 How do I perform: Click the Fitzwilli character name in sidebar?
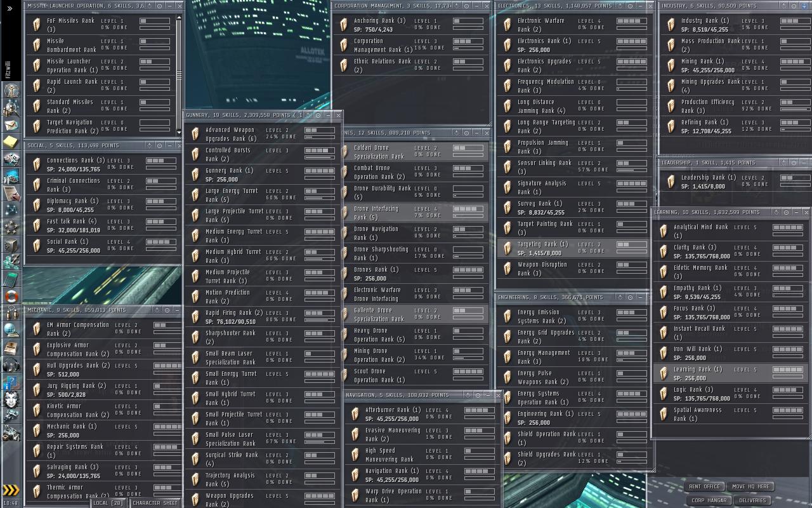coord(9,69)
